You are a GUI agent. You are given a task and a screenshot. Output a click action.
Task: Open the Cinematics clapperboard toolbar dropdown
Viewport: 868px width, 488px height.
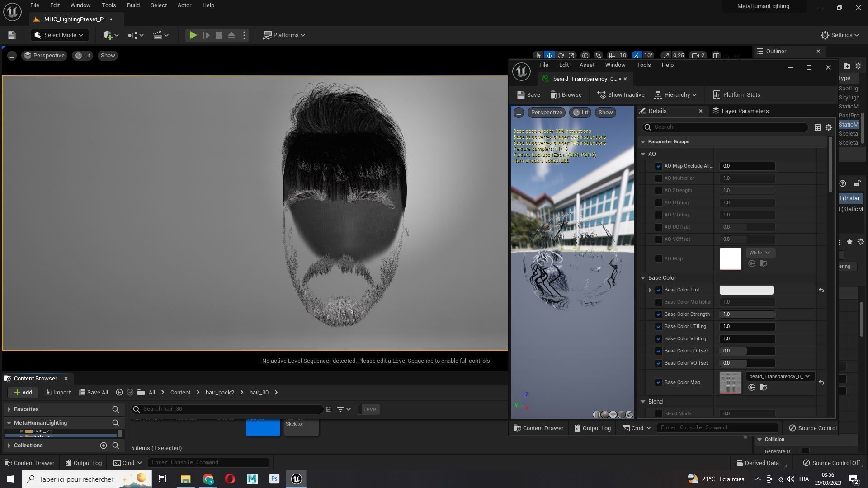(x=161, y=35)
